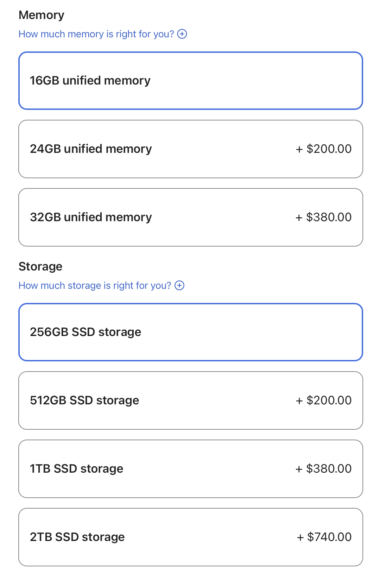Open 'How much memory is right for you?'
The image size is (392, 572).
(96, 34)
